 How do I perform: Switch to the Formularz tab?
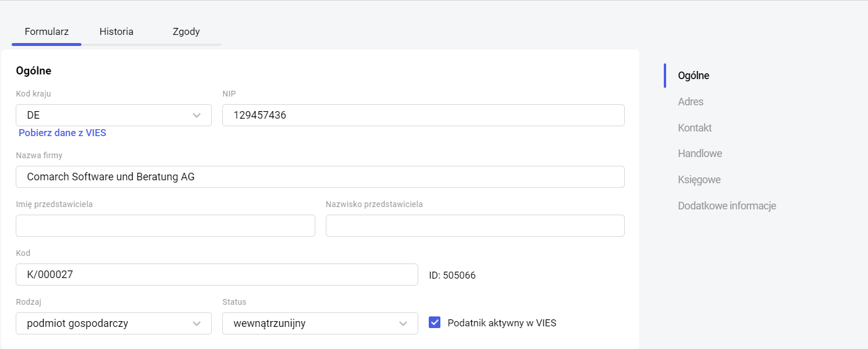pos(47,31)
